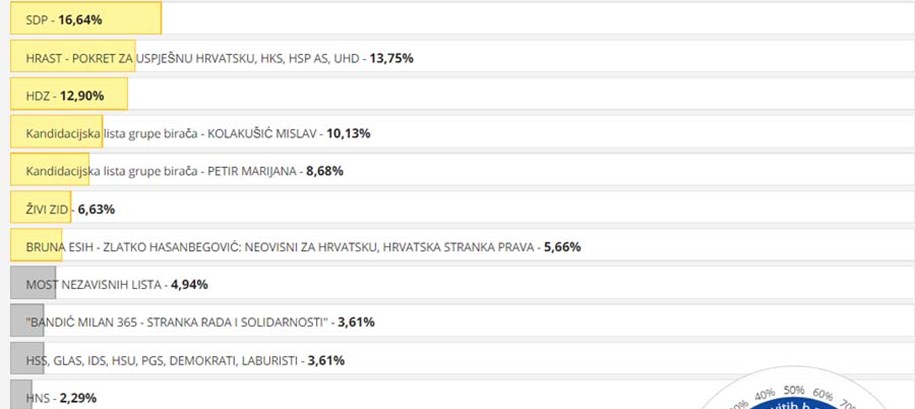The width and height of the screenshot is (915, 409).
Task: Click the yellow HDZ progress bar
Action: click(69, 94)
